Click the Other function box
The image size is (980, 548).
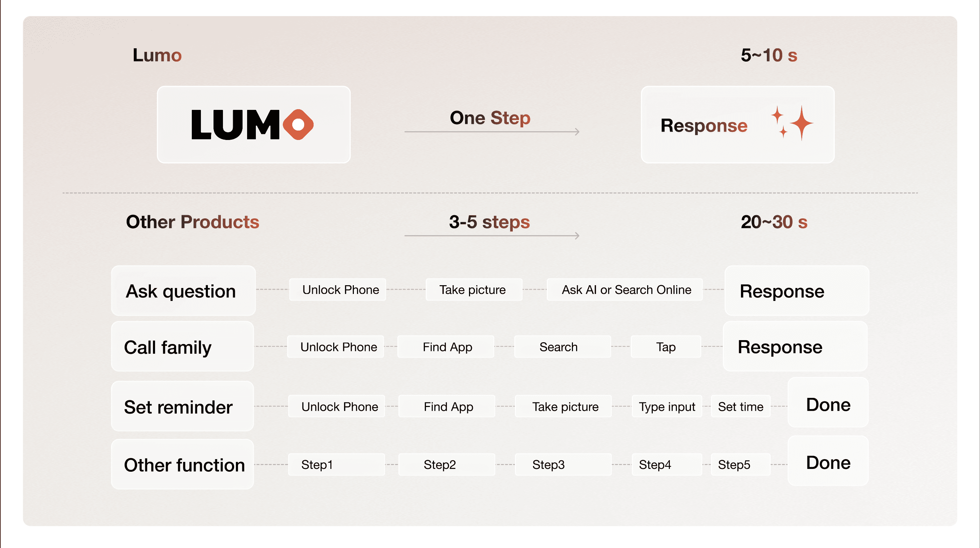[x=182, y=464]
